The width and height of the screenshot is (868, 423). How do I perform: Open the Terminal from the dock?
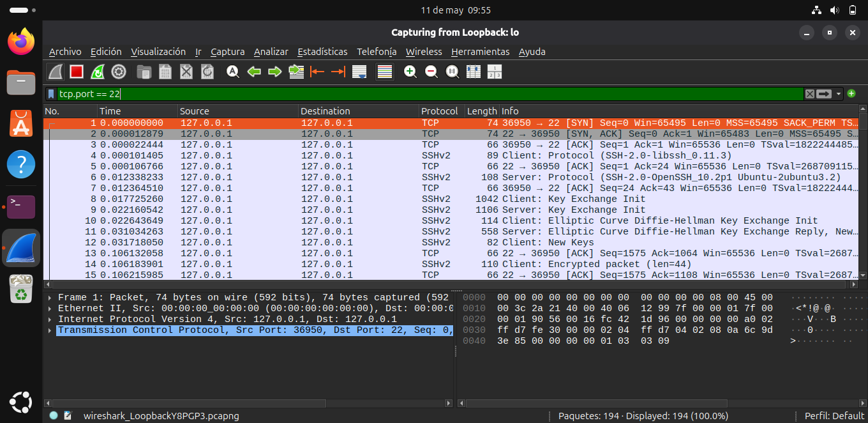[x=21, y=206]
